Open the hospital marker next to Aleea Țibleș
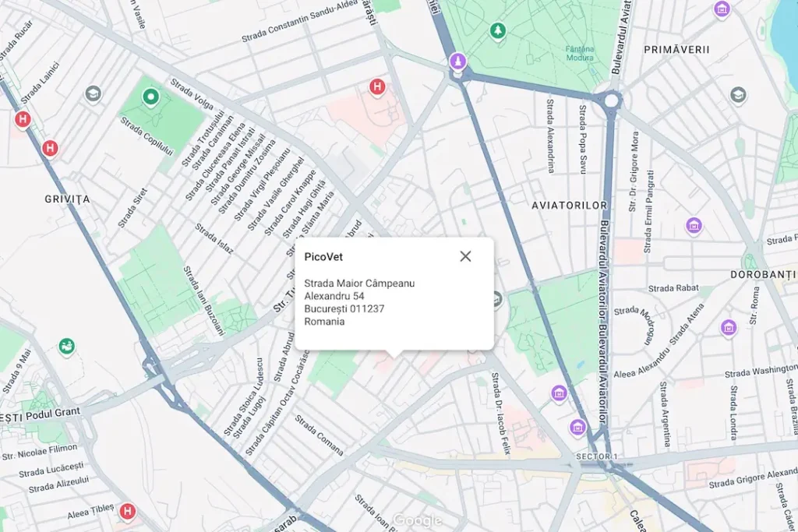Image resolution: width=798 pixels, height=532 pixels. pyautogui.click(x=126, y=511)
